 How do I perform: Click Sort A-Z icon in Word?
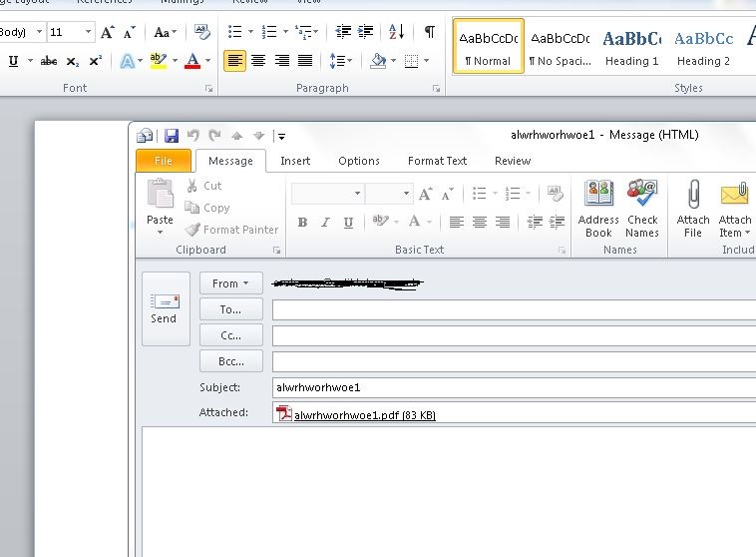coord(396,32)
